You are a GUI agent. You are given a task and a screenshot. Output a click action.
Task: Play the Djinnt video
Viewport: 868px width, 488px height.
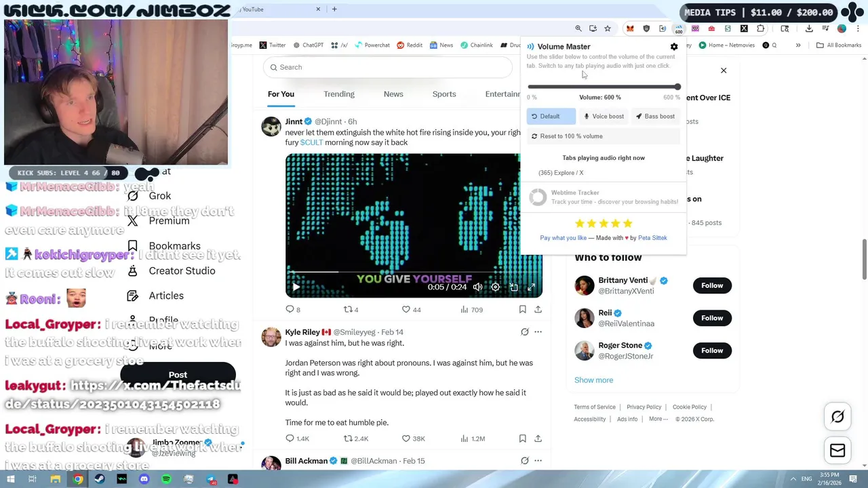296,287
